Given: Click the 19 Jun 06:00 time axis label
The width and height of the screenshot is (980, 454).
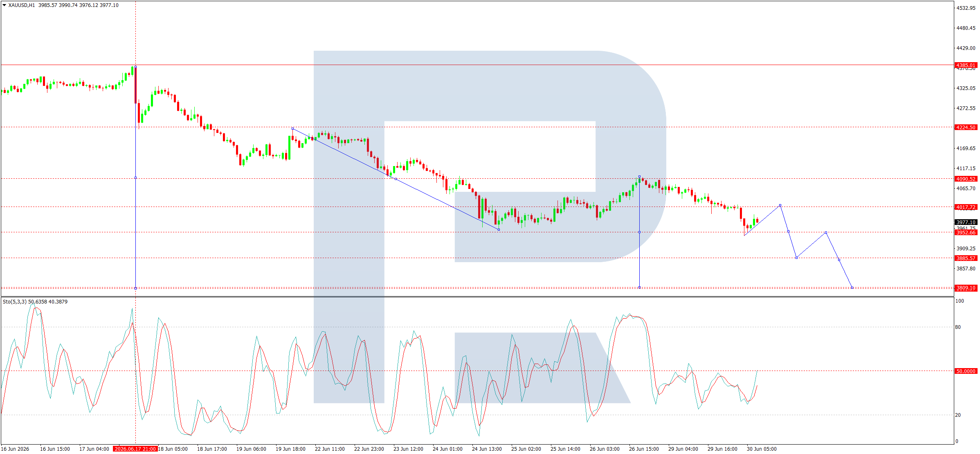Looking at the screenshot, I should (x=251, y=449).
